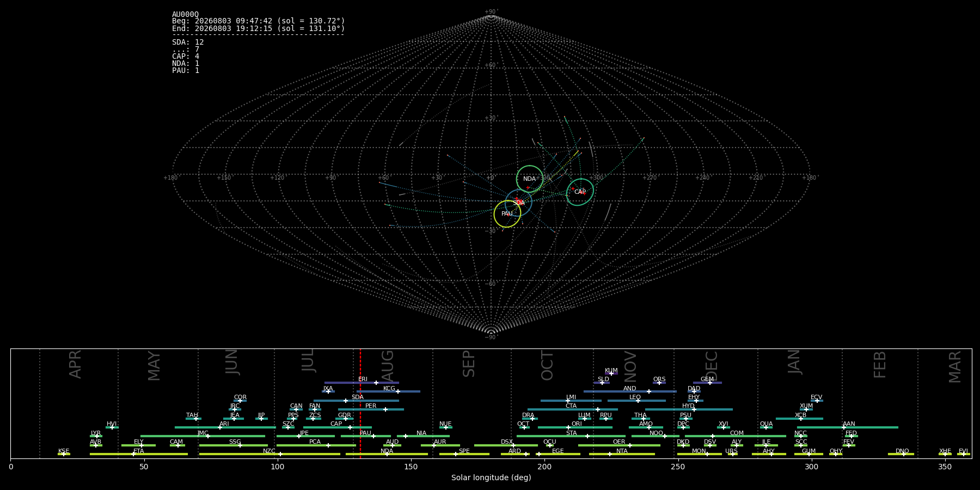Click the KCG shower label
This screenshot has height=490, width=980.
click(x=389, y=388)
